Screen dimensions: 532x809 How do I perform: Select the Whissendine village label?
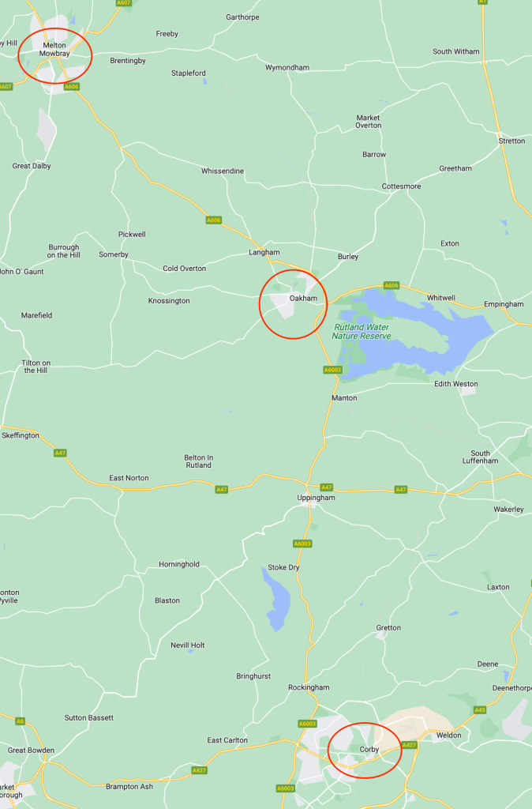[x=223, y=171]
